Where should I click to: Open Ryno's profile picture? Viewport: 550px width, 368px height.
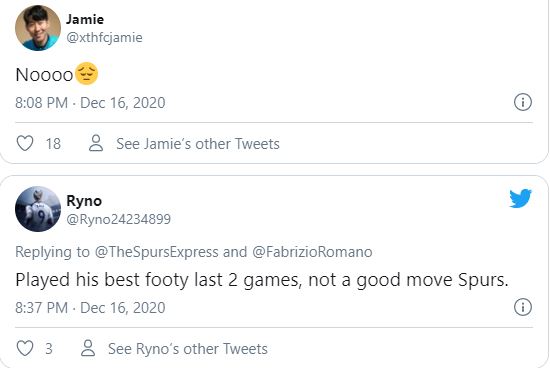tap(38, 209)
